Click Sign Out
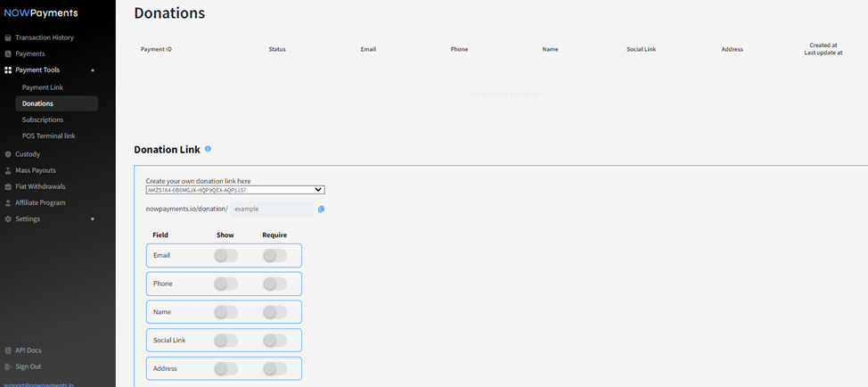The image size is (868, 387). (x=29, y=366)
